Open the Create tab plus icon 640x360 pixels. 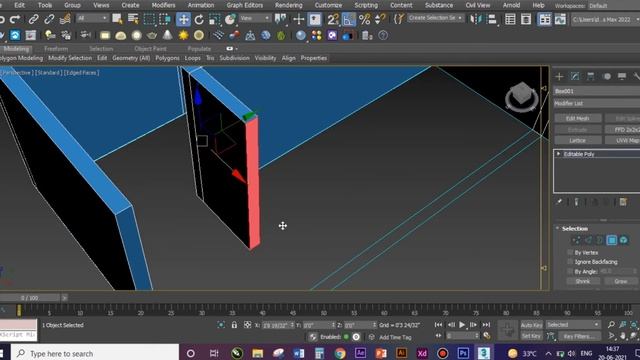[x=559, y=76]
